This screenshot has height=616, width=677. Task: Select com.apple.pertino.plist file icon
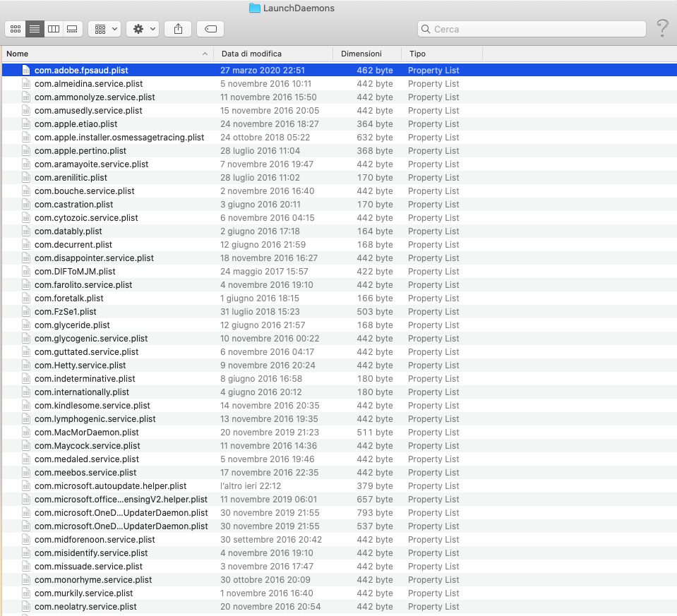coord(26,150)
